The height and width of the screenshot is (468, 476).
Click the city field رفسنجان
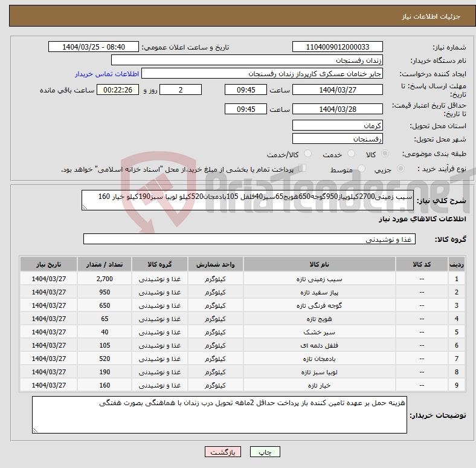[x=337, y=138]
